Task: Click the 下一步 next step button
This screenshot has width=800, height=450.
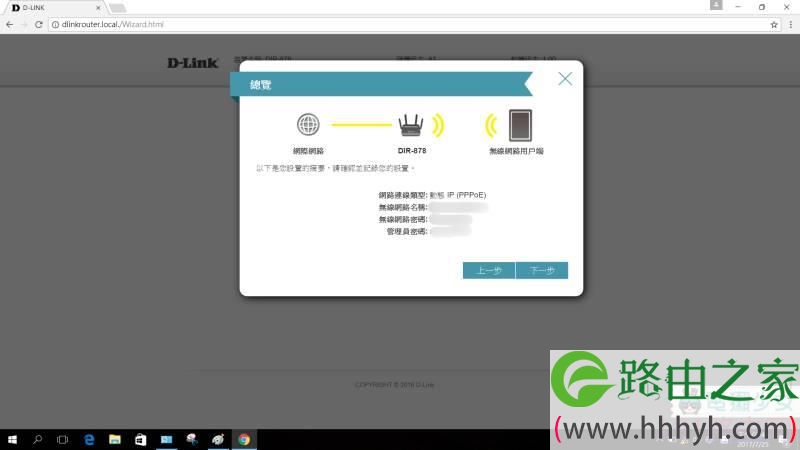Action: coord(542,270)
